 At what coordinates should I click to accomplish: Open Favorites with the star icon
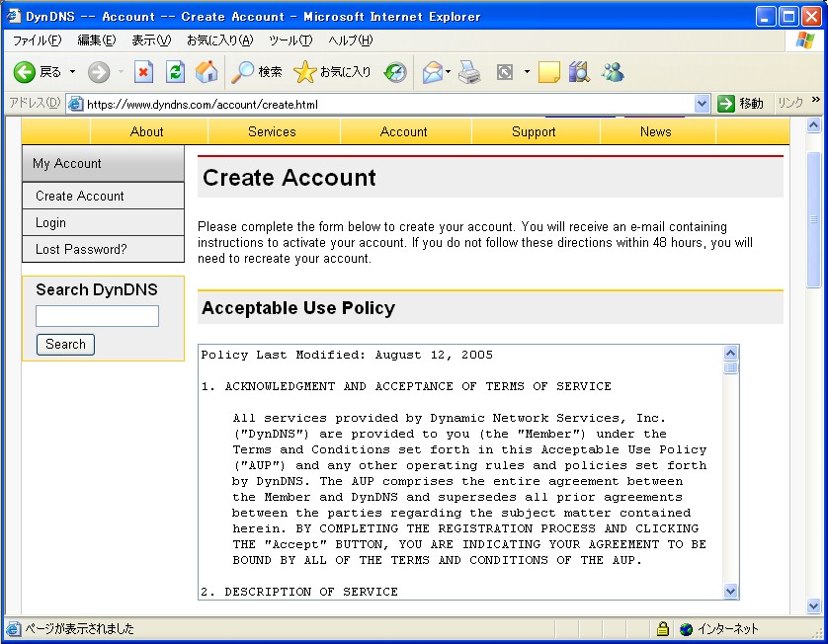click(304, 72)
